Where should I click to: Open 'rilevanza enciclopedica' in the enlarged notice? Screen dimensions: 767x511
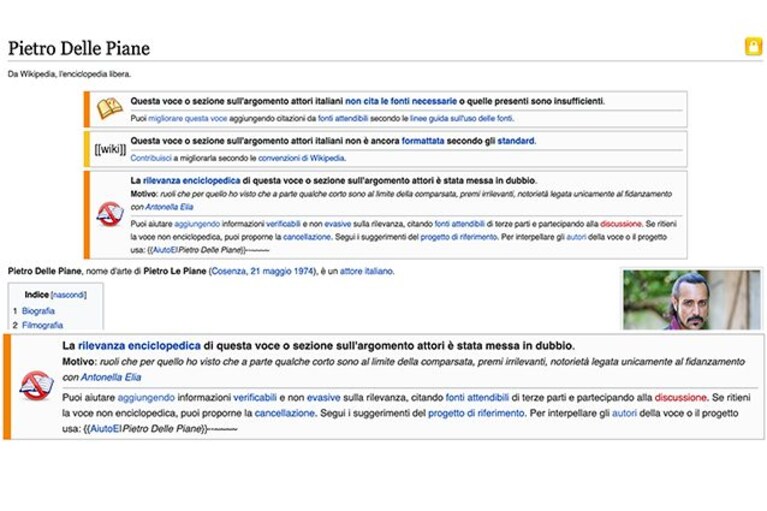tap(139, 346)
